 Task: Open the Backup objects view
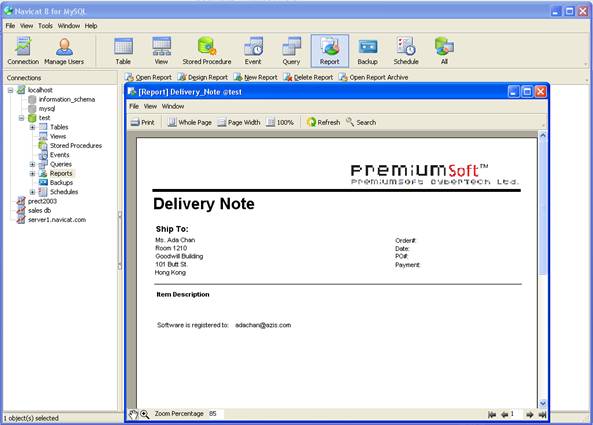tap(368, 51)
